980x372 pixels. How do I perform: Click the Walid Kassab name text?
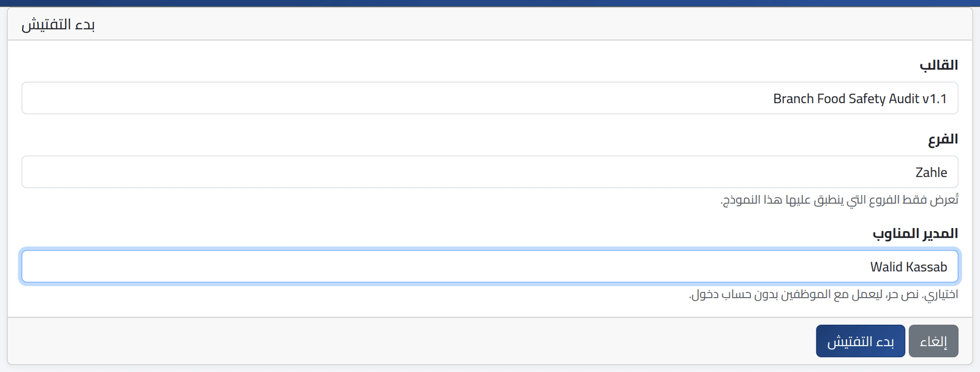pyautogui.click(x=908, y=267)
